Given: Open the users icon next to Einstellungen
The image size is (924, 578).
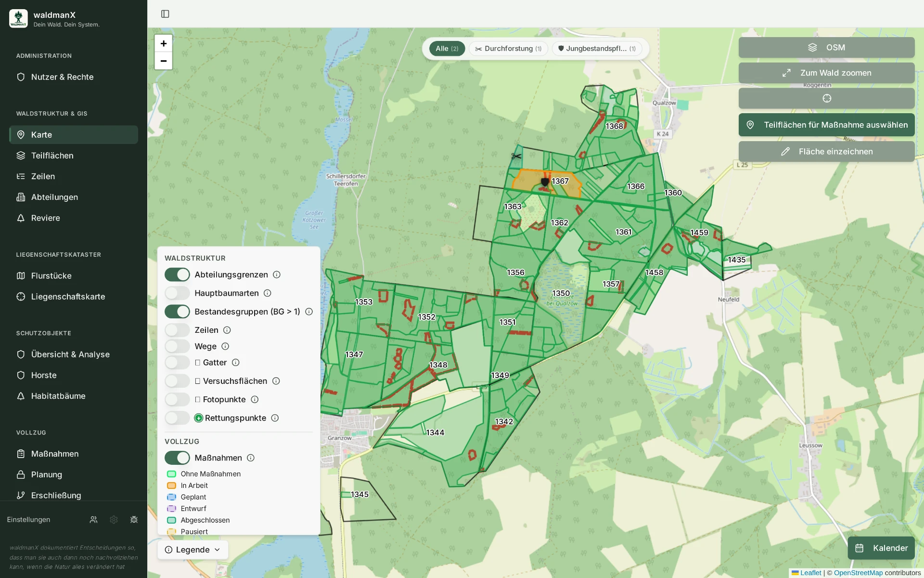Looking at the screenshot, I should pos(93,520).
